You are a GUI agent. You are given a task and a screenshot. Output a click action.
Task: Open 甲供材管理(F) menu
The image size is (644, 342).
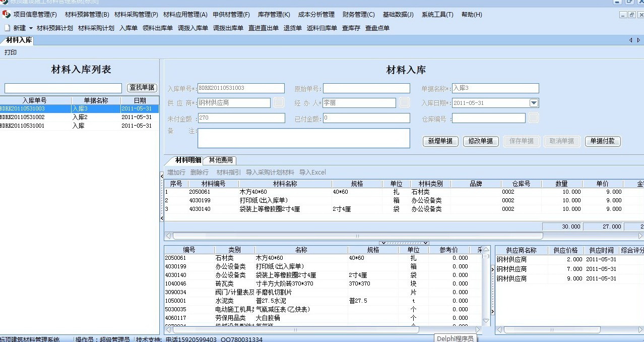(x=231, y=15)
